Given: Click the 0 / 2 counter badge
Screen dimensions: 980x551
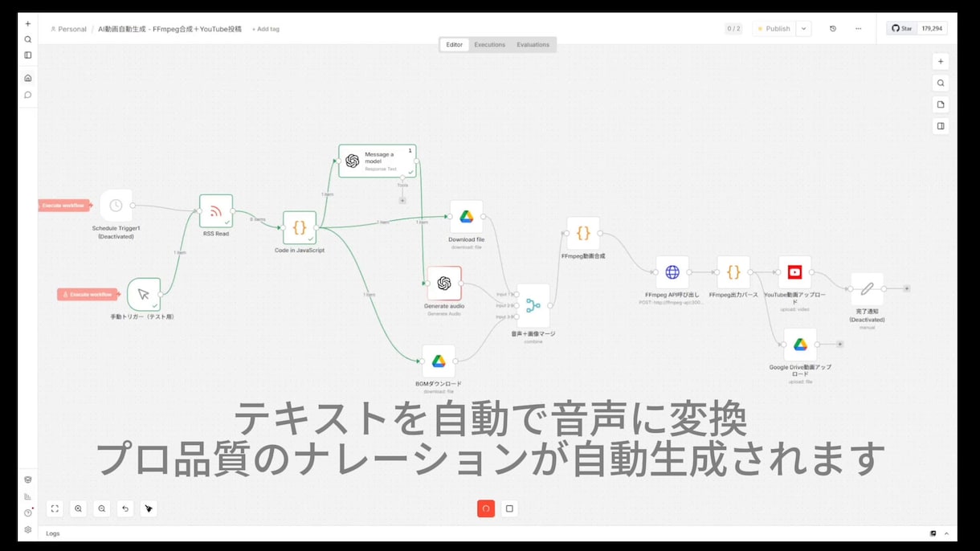Looking at the screenshot, I should [x=733, y=28].
